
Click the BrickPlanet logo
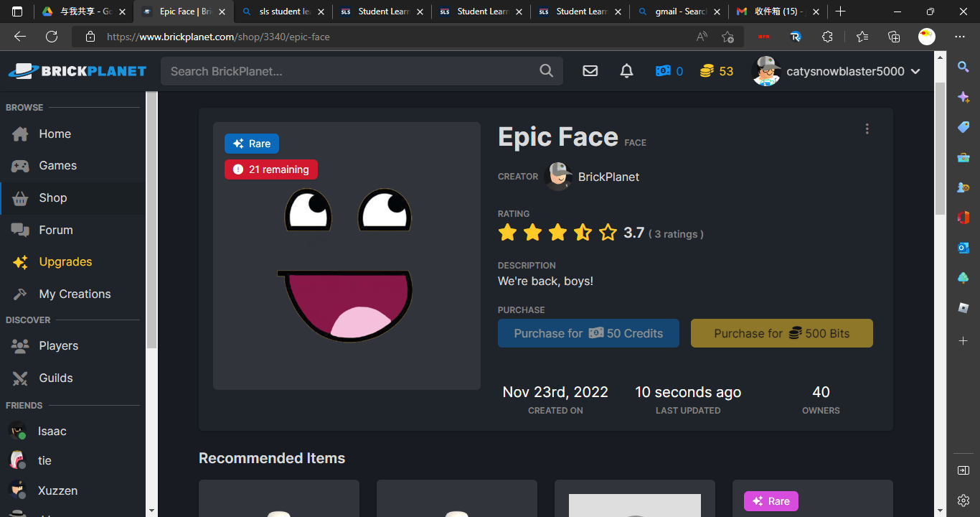77,71
